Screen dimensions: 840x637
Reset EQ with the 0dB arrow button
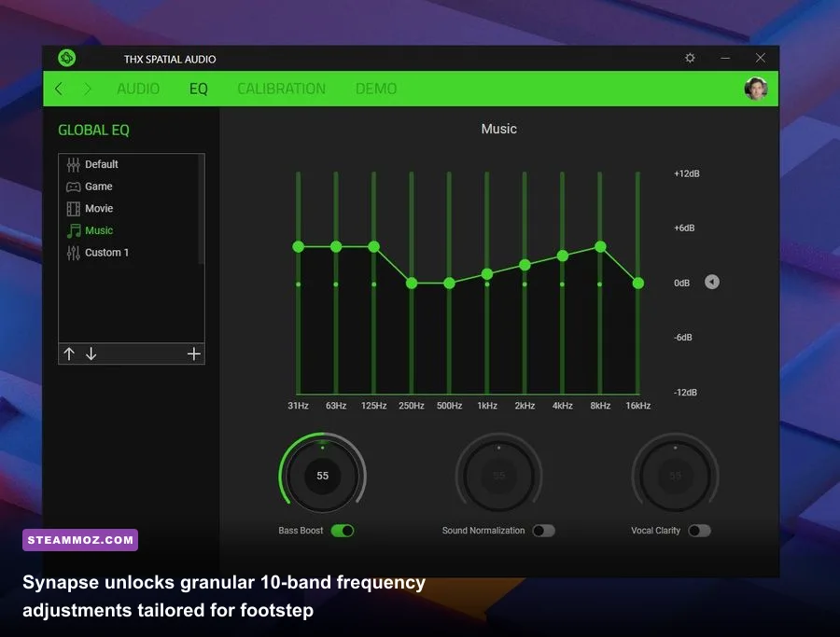point(712,282)
